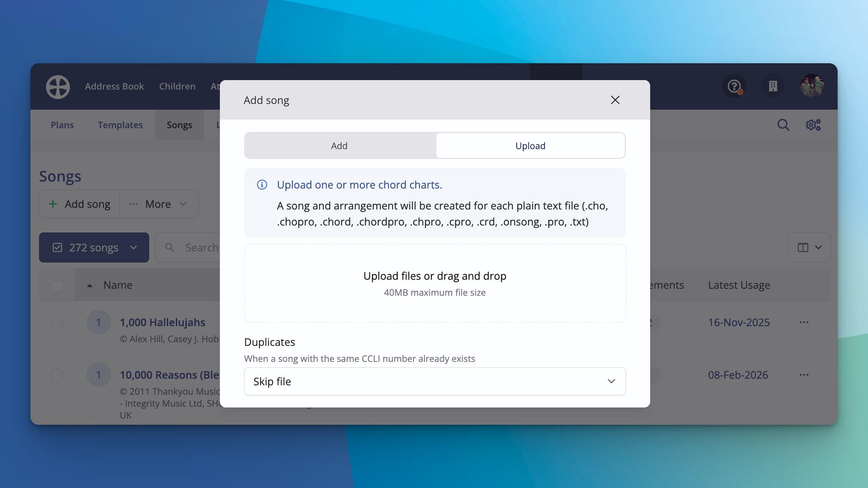Open the more options for 1,000 Hallelujahs

click(x=804, y=322)
